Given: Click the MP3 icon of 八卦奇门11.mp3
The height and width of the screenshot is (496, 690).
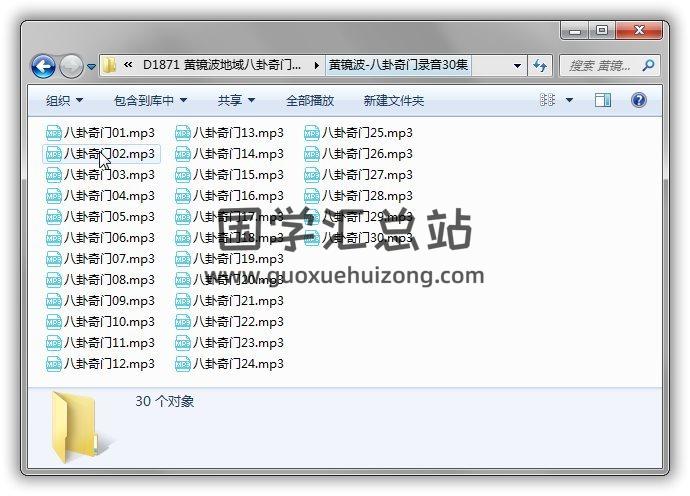Looking at the screenshot, I should coord(54,342).
